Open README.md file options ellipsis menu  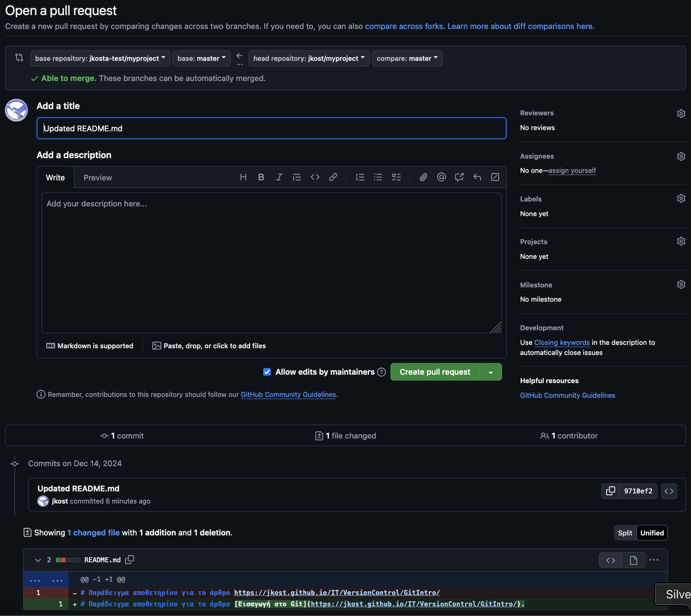coord(654,560)
